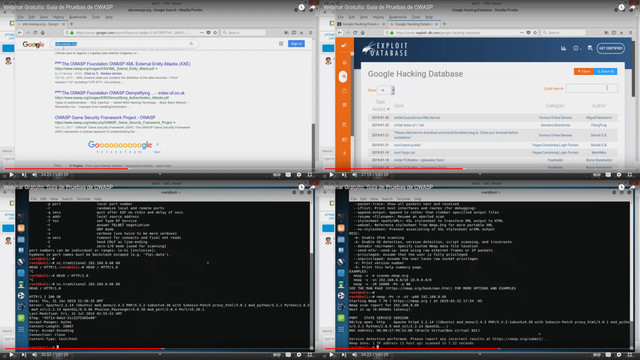This screenshot has width=640, height=360.
Task: Click Watch Later on bottom-right video
Action: click(x=621, y=187)
